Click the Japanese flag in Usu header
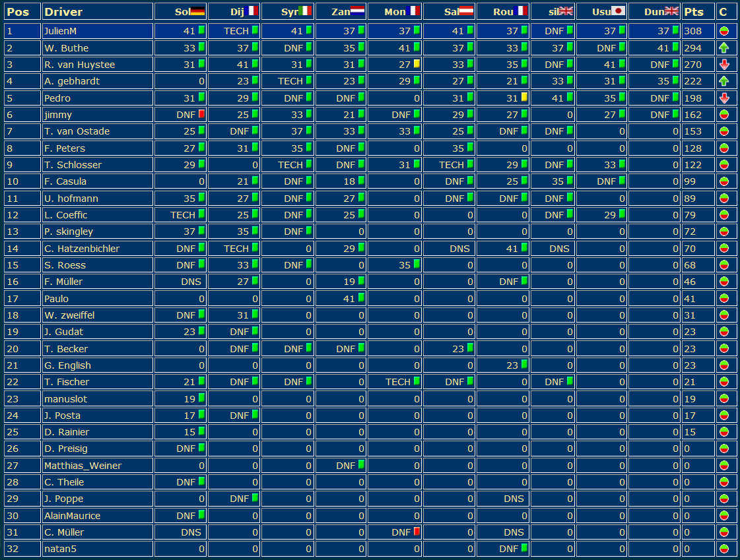 (x=618, y=11)
